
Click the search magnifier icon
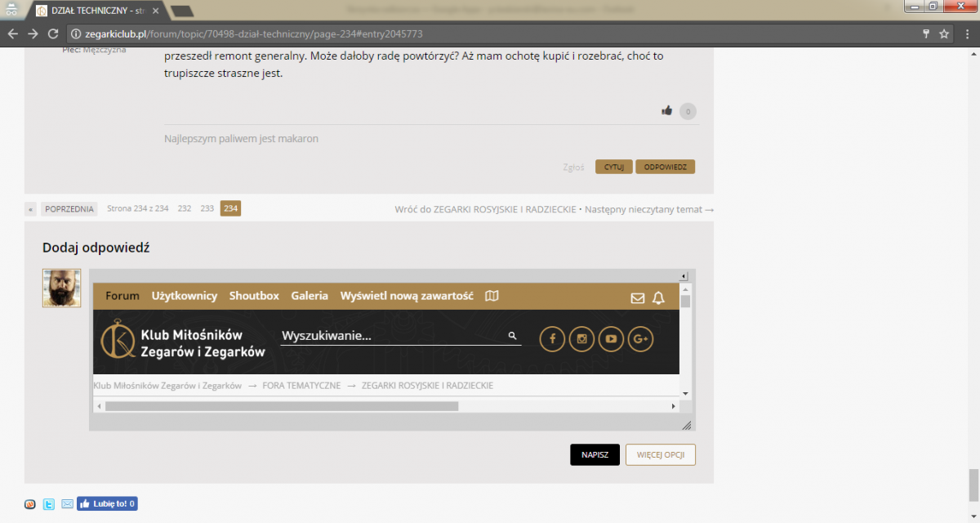pyautogui.click(x=512, y=336)
